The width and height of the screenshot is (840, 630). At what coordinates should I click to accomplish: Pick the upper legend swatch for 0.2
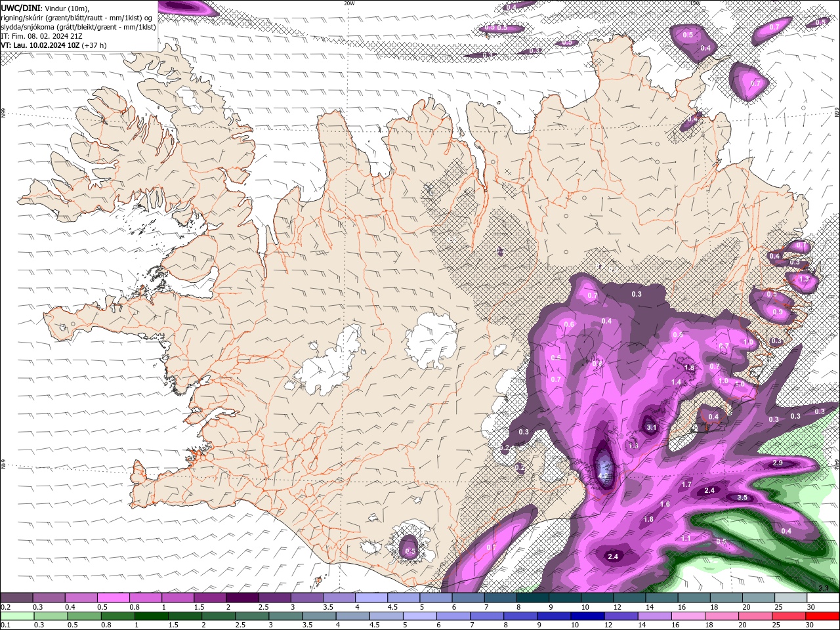pos(16,598)
